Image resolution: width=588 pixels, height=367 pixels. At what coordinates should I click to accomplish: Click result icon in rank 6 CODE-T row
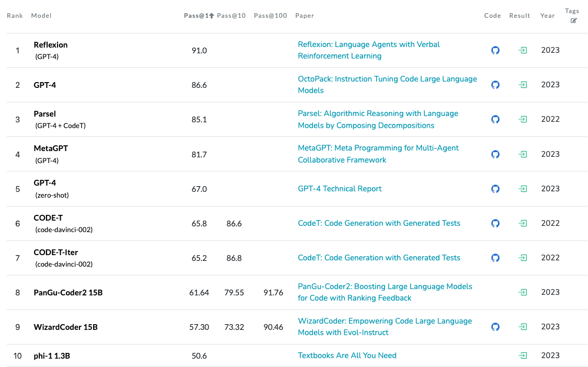point(523,223)
